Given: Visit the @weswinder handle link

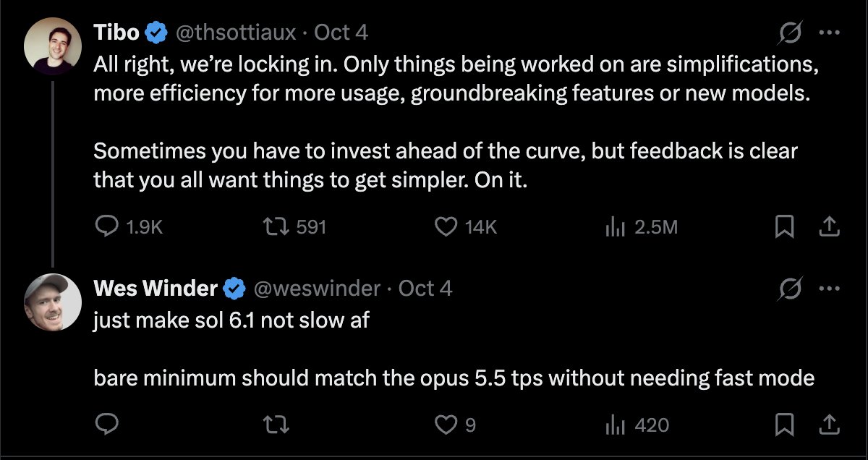Looking at the screenshot, I should [x=315, y=289].
